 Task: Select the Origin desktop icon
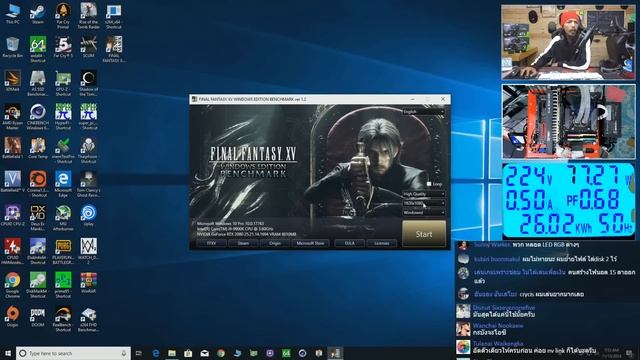pos(13,316)
